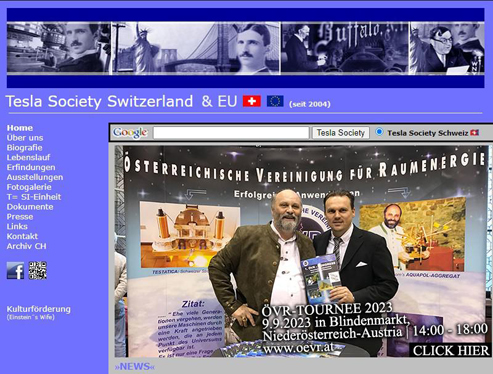Screen dimensions: 493x374
Task: Open the Links page
Action: (x=17, y=226)
